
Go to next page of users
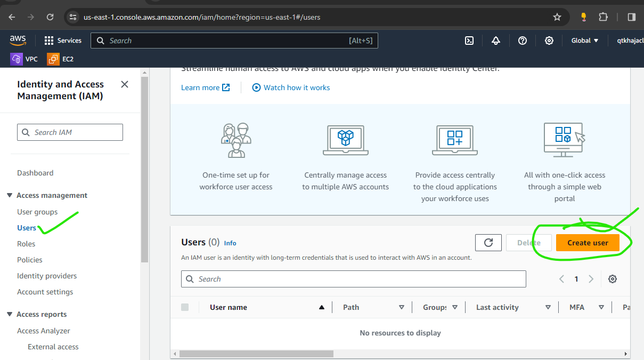pyautogui.click(x=591, y=279)
